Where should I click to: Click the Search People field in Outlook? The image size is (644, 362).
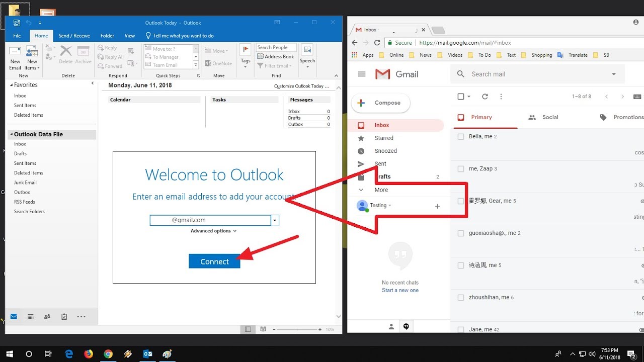pyautogui.click(x=276, y=48)
